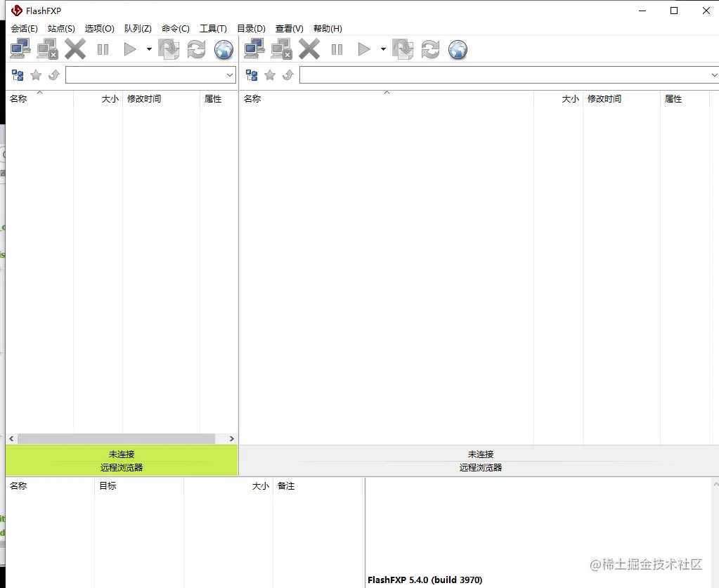Open the dropdown arrow beside right play button
Screen dimensions: 719x588
[383, 49]
